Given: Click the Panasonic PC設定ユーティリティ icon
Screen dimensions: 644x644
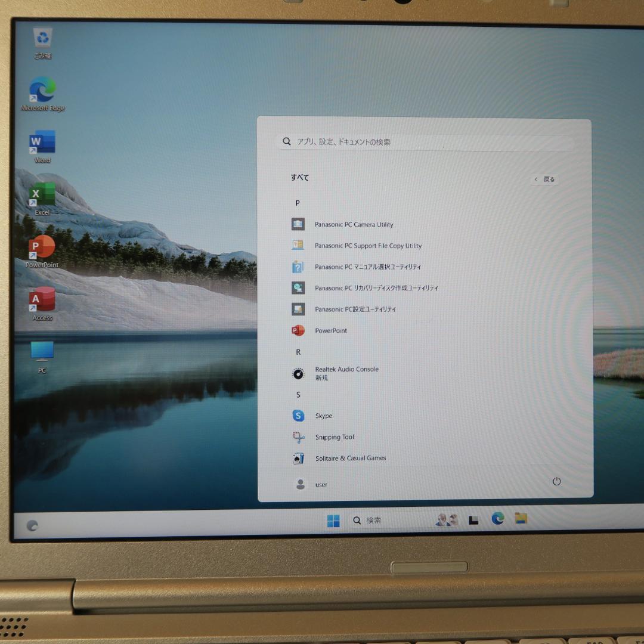Looking at the screenshot, I should click(298, 309).
